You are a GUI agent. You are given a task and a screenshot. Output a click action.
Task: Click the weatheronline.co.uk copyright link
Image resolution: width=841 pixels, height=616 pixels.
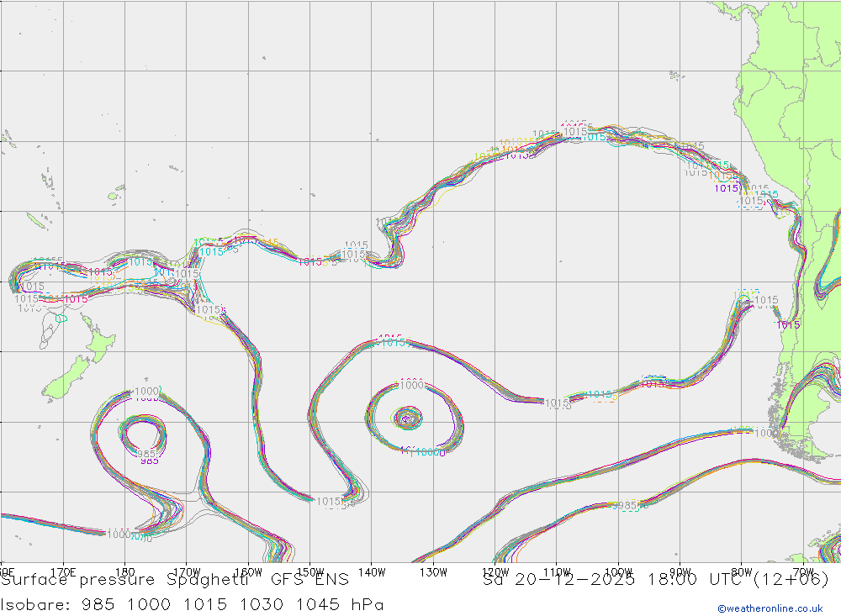click(770, 608)
